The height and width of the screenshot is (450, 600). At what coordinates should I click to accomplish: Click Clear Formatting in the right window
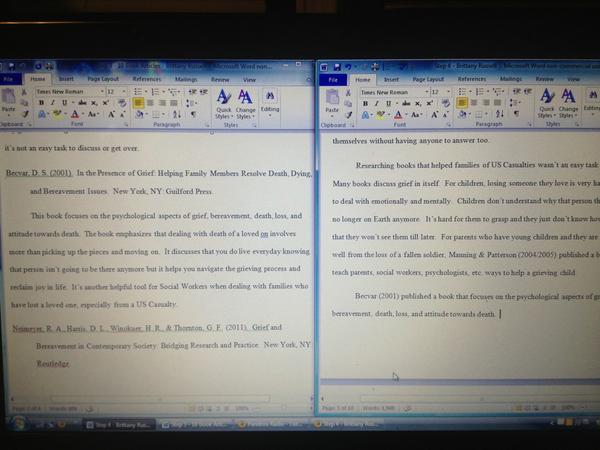(446, 103)
